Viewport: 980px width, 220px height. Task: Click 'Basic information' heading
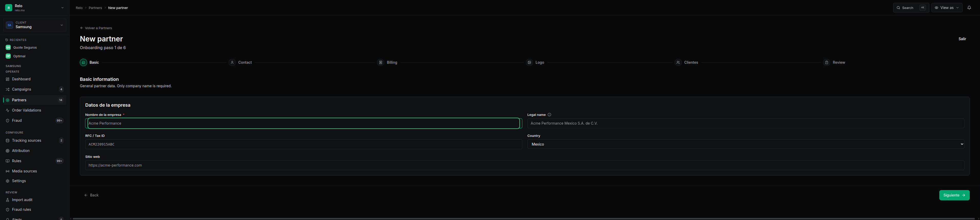[99, 79]
